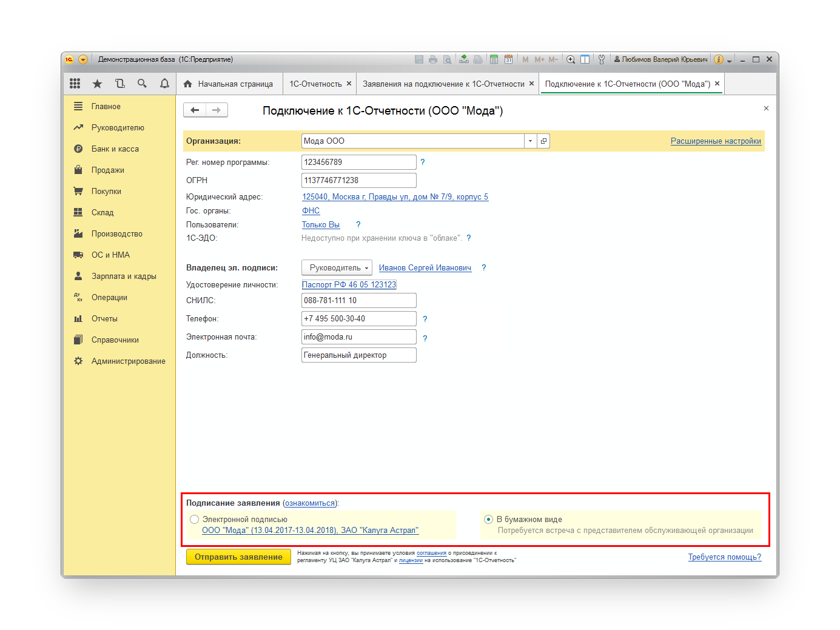Image resolution: width=840 pixels, height=630 pixels.
Task: Click the yellow info icon
Action: [x=719, y=59]
